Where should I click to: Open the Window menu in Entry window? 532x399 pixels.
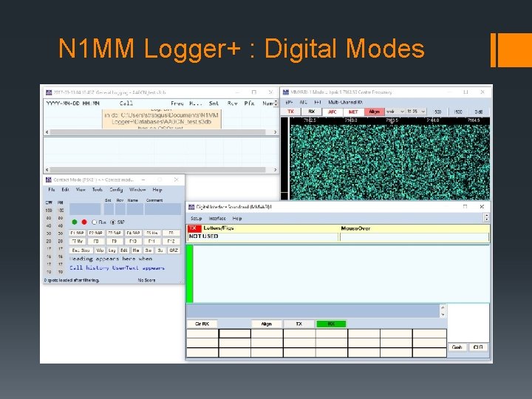click(x=137, y=190)
